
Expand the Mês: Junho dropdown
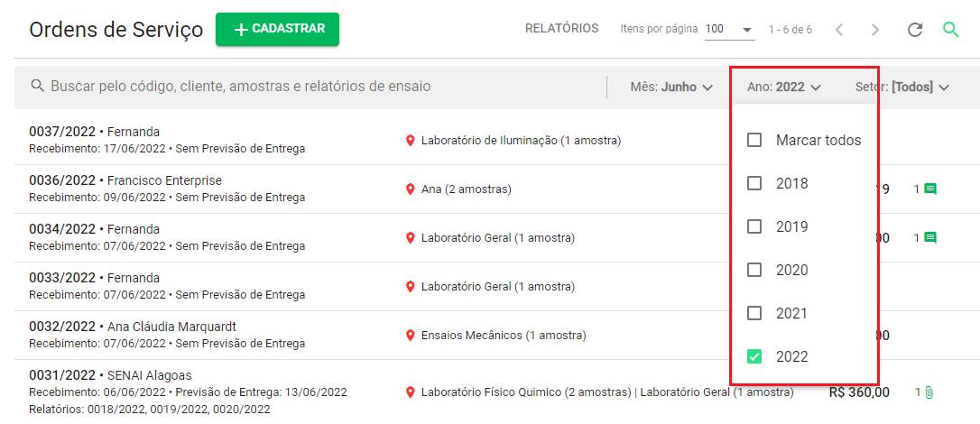672,88
